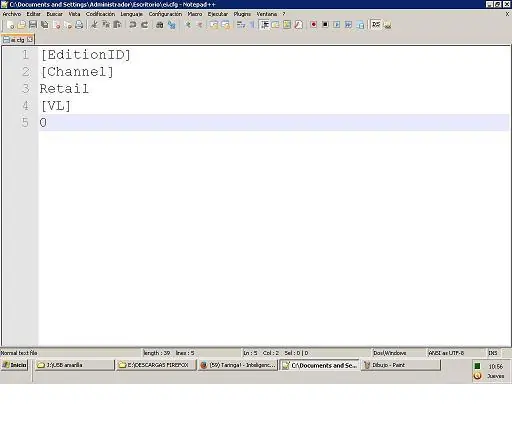Undo the last change via toolbar
The height and width of the screenshot is (437, 512).
(x=133, y=25)
